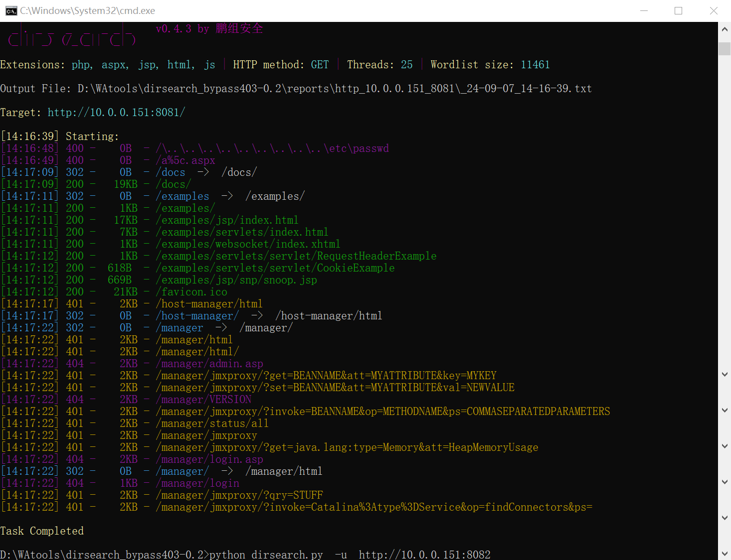Select /examples/websocket/index.xhtml path

pyautogui.click(x=248, y=244)
